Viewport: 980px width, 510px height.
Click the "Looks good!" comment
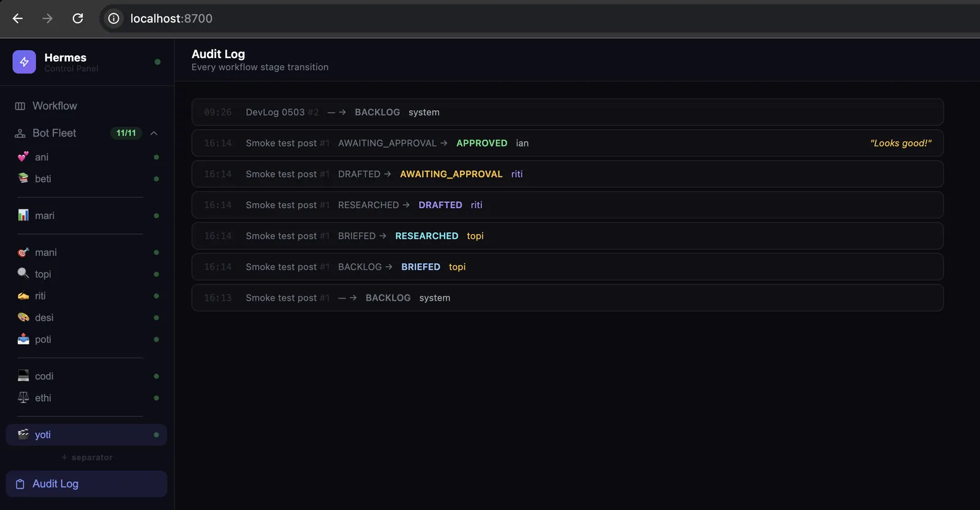click(x=900, y=143)
